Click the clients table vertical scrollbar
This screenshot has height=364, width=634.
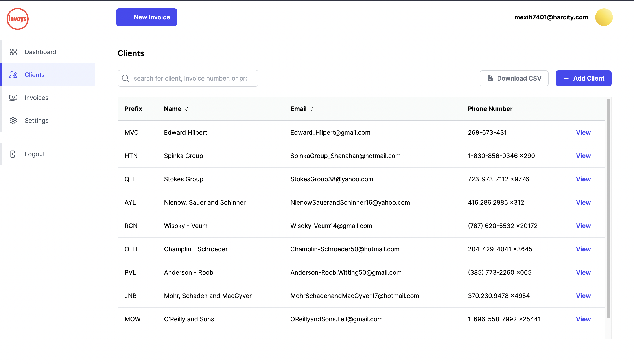pyautogui.click(x=608, y=208)
